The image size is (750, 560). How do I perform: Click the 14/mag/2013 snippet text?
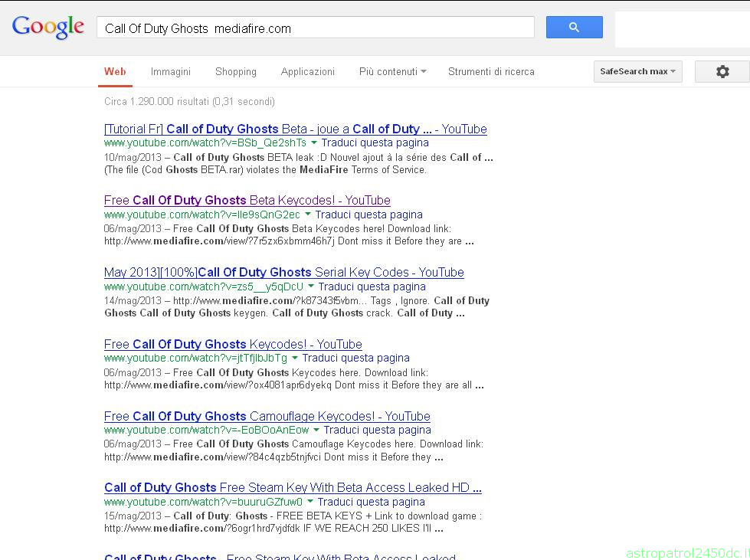point(296,307)
